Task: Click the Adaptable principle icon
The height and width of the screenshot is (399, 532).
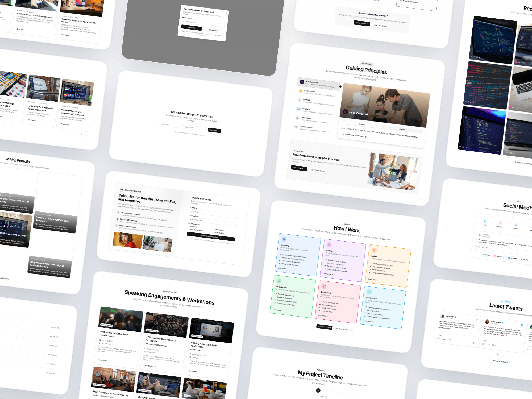Action: (x=298, y=109)
